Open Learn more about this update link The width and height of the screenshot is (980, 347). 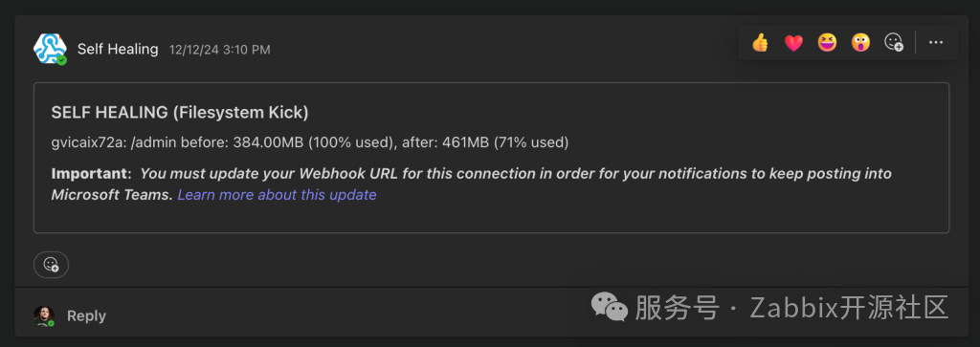click(277, 195)
